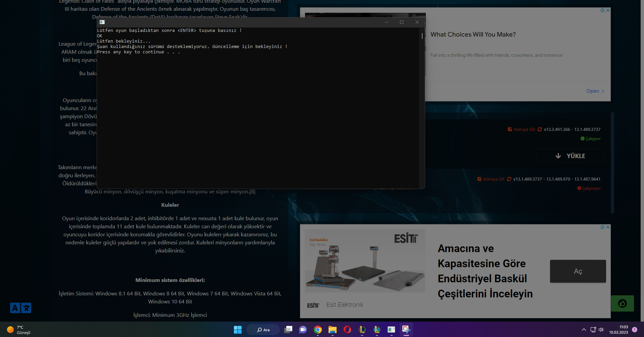Click the console window's title bar icon
The height and width of the screenshot is (337, 644).
click(102, 22)
